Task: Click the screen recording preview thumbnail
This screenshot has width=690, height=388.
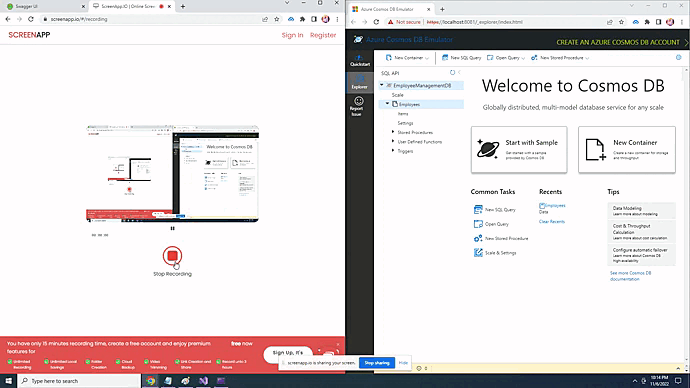Action: [x=172, y=174]
